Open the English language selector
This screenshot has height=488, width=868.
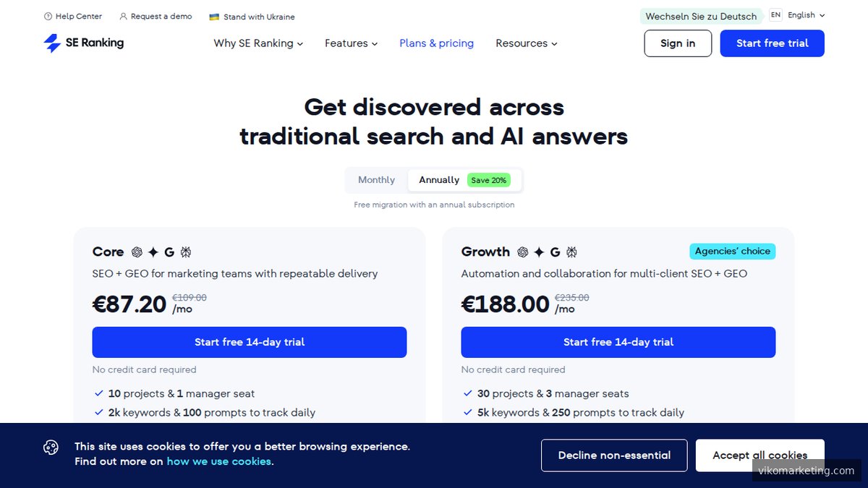point(806,15)
